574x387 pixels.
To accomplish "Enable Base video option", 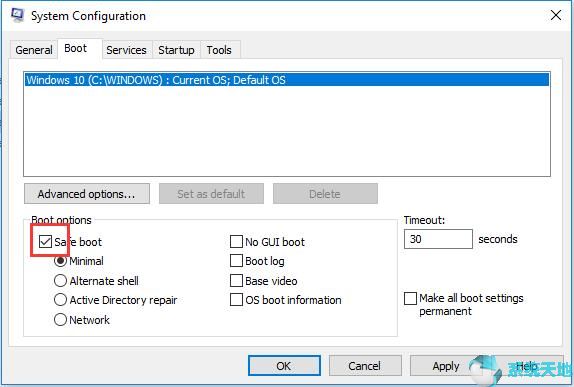I will (236, 280).
